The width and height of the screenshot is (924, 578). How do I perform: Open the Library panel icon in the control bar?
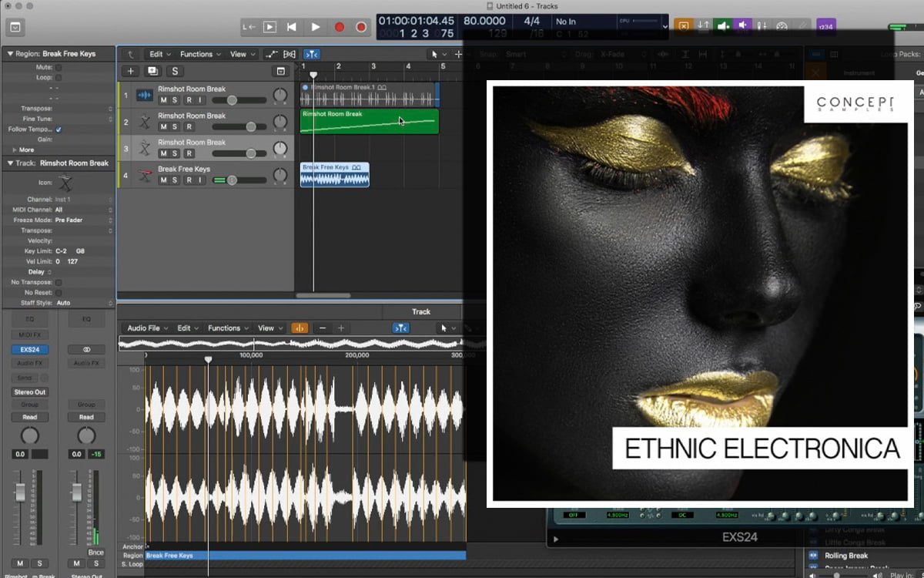16,28
